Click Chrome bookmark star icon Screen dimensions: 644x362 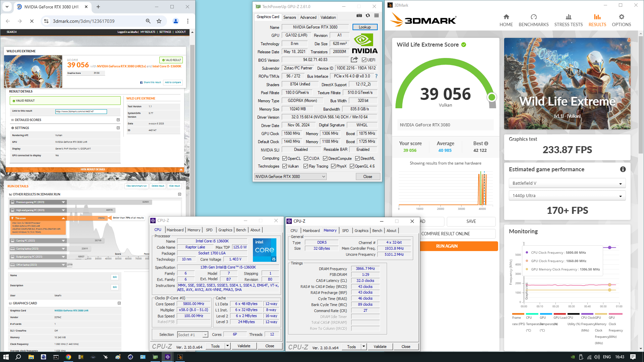pos(159,21)
